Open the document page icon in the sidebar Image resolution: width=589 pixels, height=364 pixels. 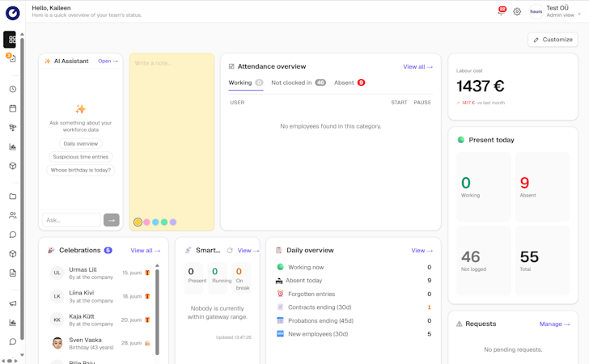point(13,273)
